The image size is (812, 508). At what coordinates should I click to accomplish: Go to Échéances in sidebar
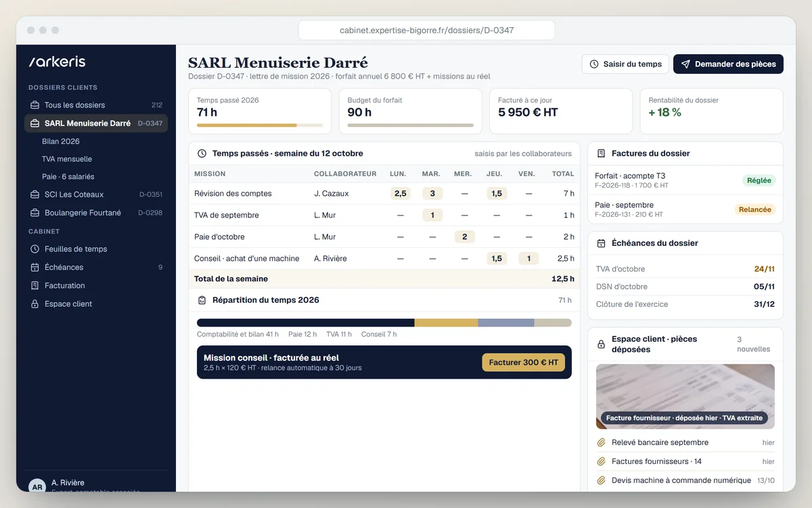[96, 268]
